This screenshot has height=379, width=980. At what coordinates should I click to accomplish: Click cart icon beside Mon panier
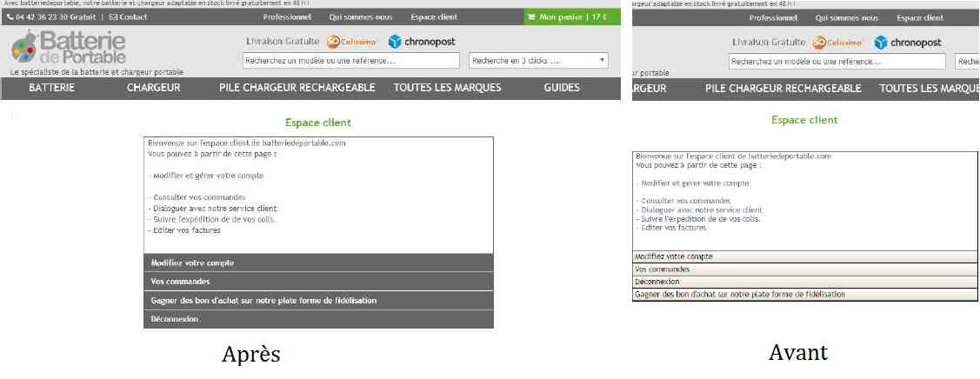click(x=531, y=17)
